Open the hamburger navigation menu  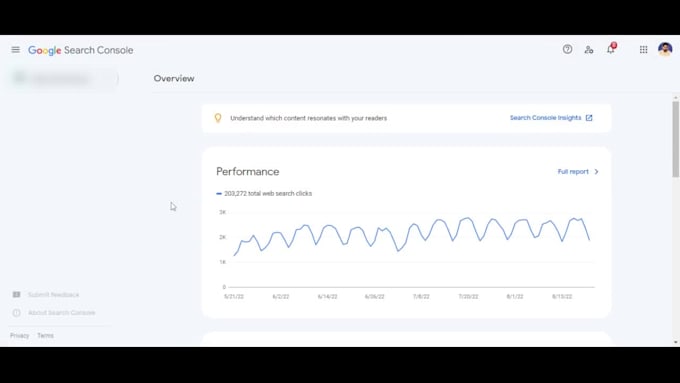tap(16, 50)
